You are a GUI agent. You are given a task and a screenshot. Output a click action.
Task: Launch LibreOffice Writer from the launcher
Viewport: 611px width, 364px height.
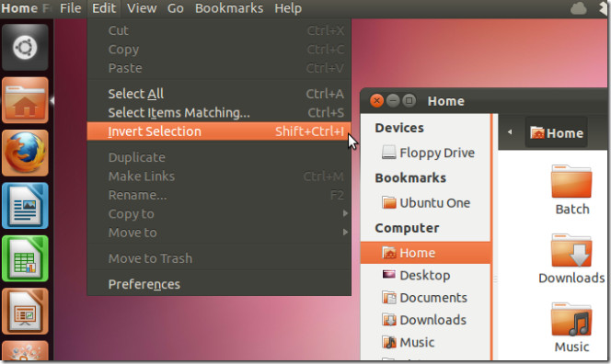point(25,206)
